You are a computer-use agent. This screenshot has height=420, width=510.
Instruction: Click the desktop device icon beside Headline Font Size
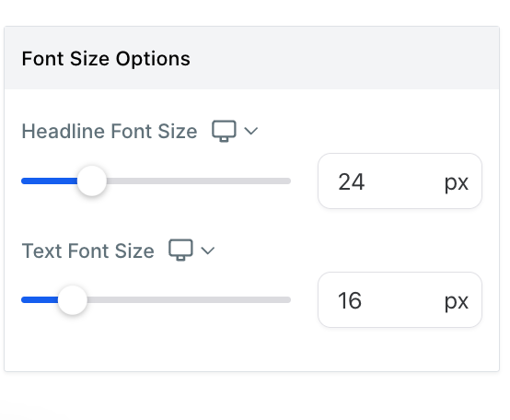(x=224, y=131)
